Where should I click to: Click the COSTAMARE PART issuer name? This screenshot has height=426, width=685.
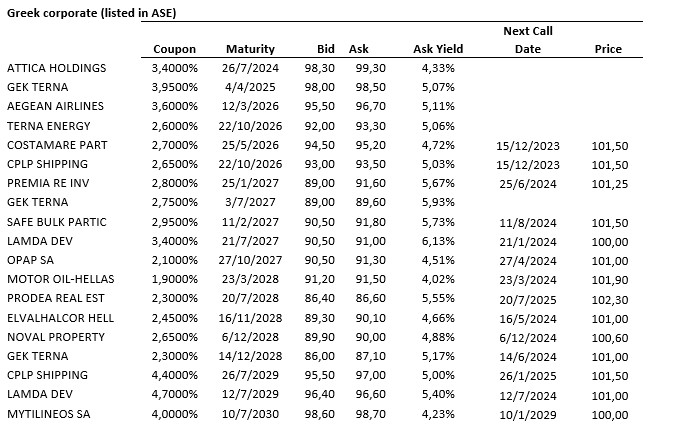coord(55,145)
